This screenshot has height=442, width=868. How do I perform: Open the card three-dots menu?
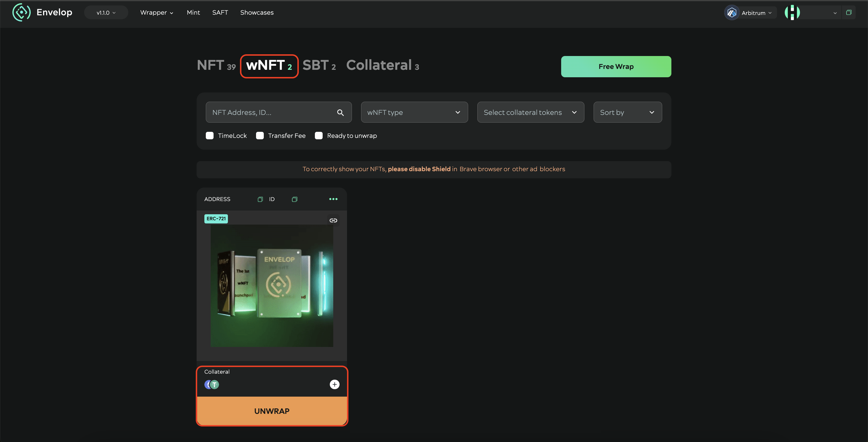tap(333, 199)
